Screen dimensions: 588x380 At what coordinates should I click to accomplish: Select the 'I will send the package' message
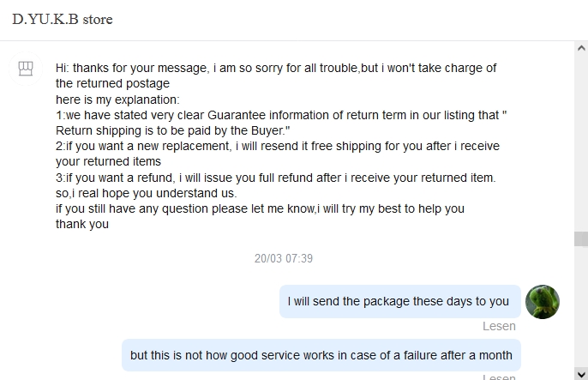click(399, 302)
